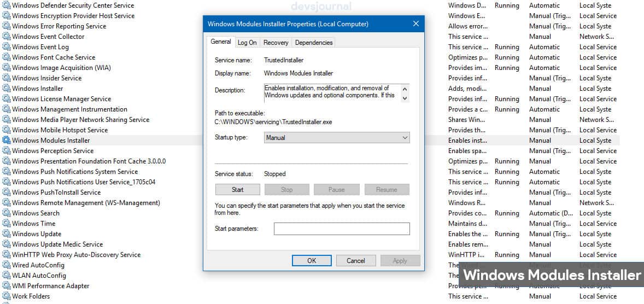
Task: Click the 'Shares Win...' description cell
Action: click(x=466, y=120)
